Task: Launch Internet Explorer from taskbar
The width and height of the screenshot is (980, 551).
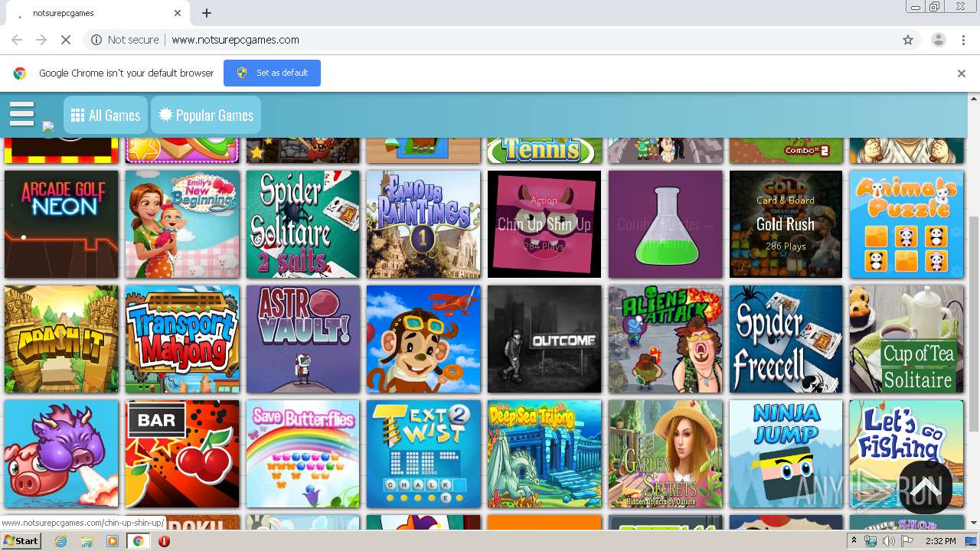Action: coord(61,541)
